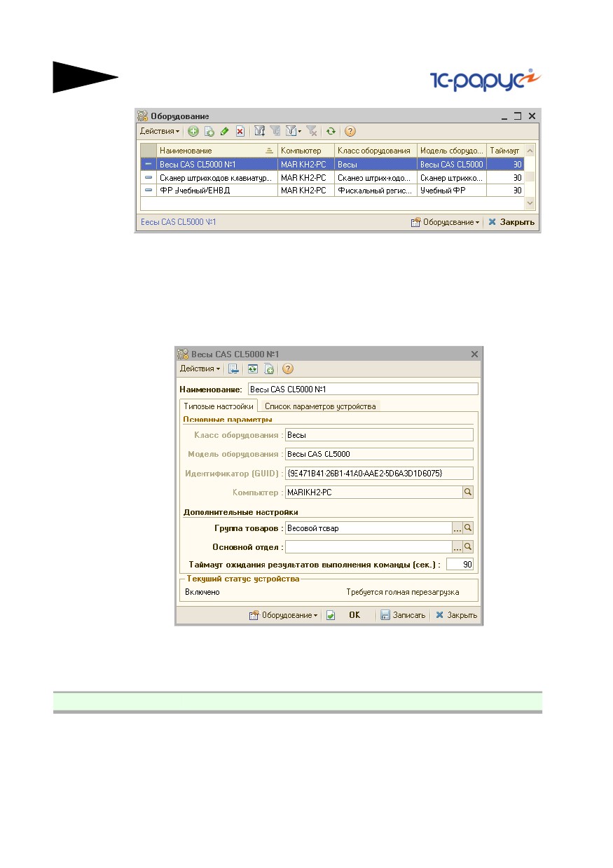Click the green Add item icon in Оборудование toolbar
The height and width of the screenshot is (868, 613).
(x=193, y=131)
